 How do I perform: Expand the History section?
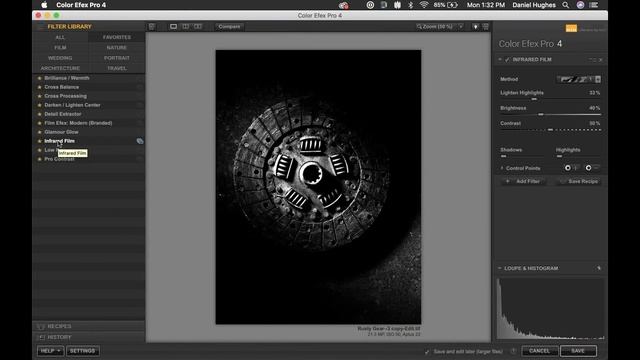tap(89, 337)
